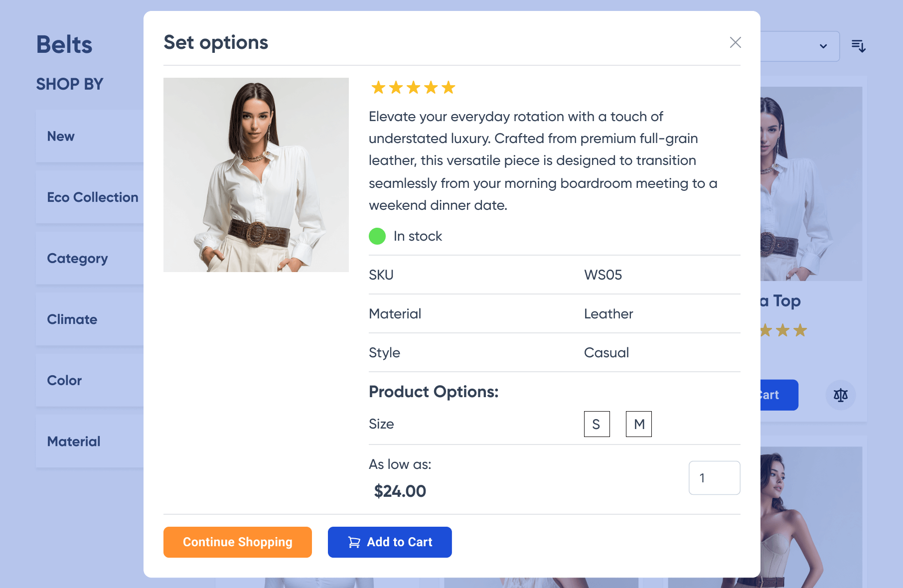Expand the Climate filter

pyautogui.click(x=72, y=319)
